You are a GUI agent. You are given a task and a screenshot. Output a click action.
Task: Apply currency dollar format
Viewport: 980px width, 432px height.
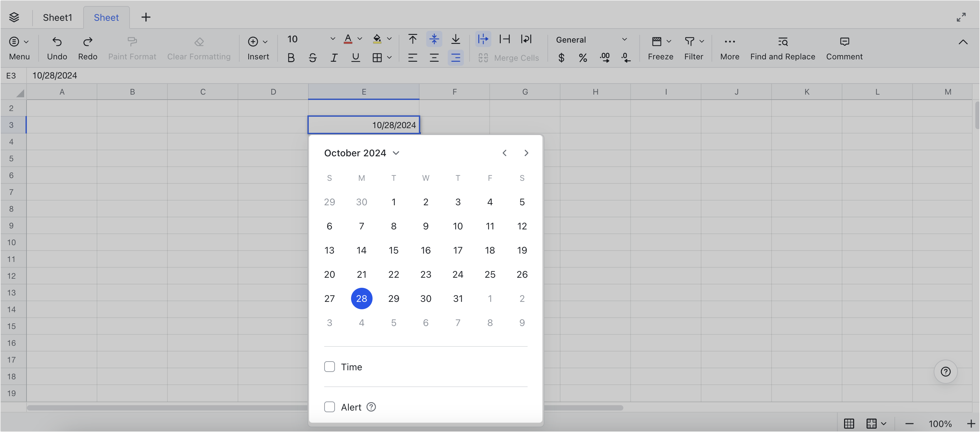coord(561,58)
